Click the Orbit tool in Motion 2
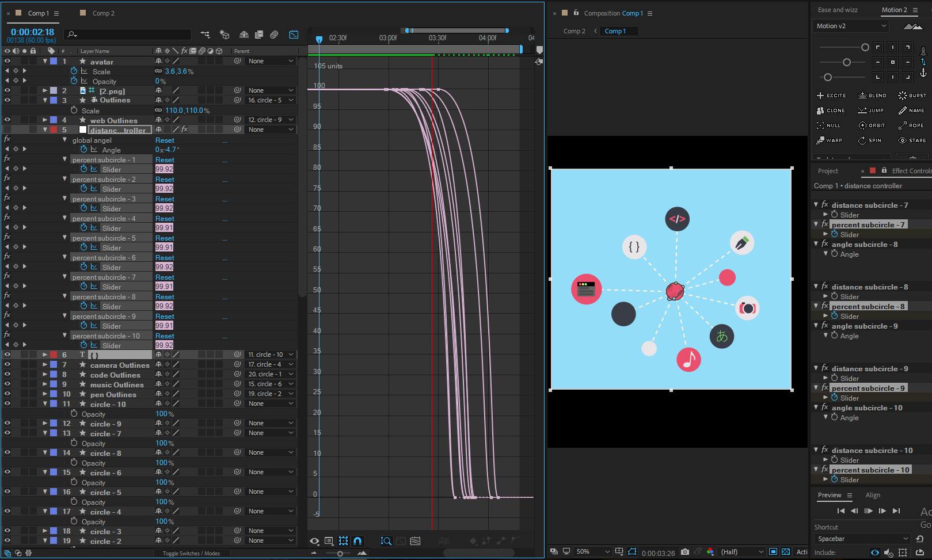 [872, 125]
